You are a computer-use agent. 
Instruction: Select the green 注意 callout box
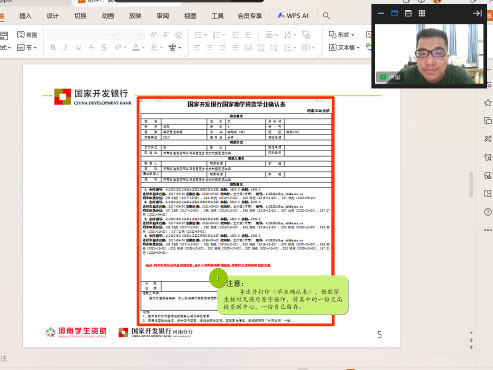click(x=283, y=295)
